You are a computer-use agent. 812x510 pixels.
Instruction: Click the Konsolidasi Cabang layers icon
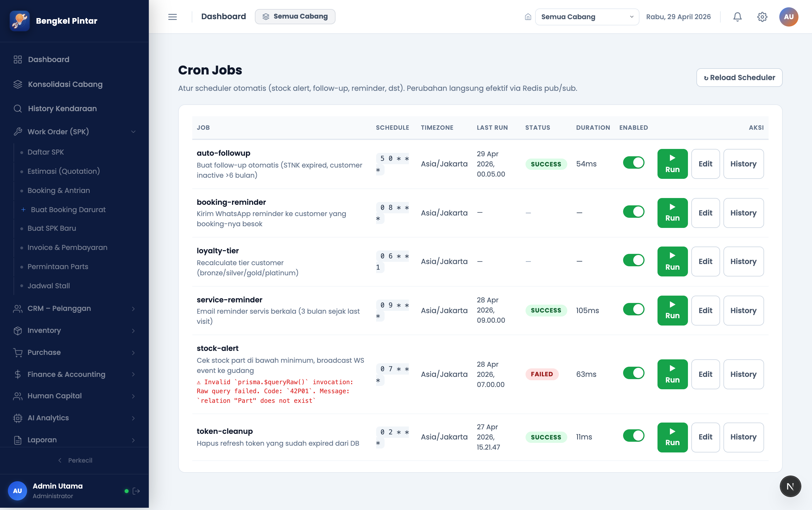pos(17,84)
